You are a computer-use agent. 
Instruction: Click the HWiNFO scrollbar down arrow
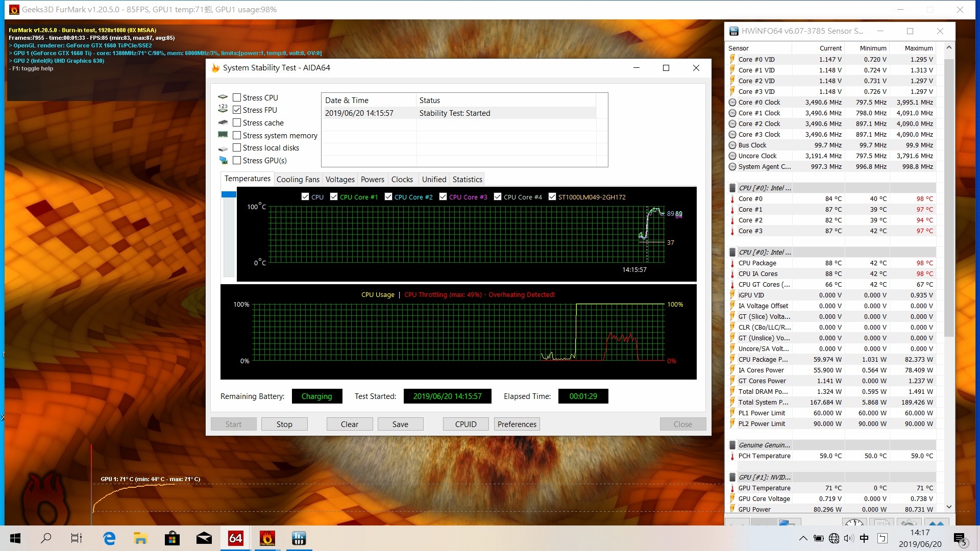(x=949, y=507)
